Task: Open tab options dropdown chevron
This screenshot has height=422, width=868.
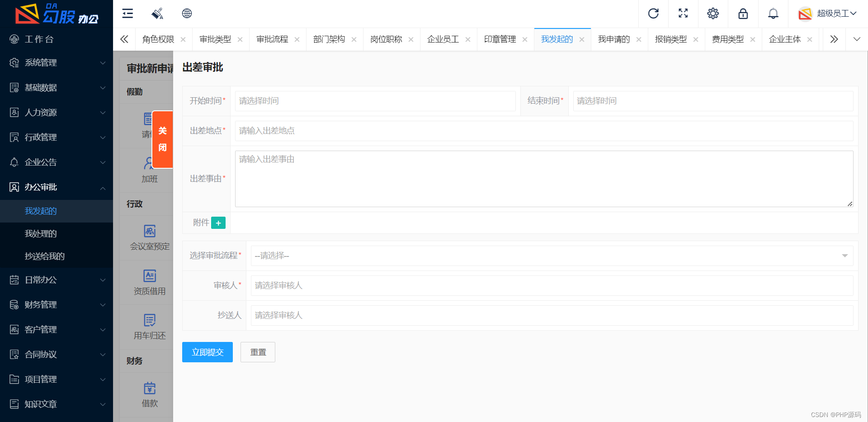Action: tap(857, 39)
